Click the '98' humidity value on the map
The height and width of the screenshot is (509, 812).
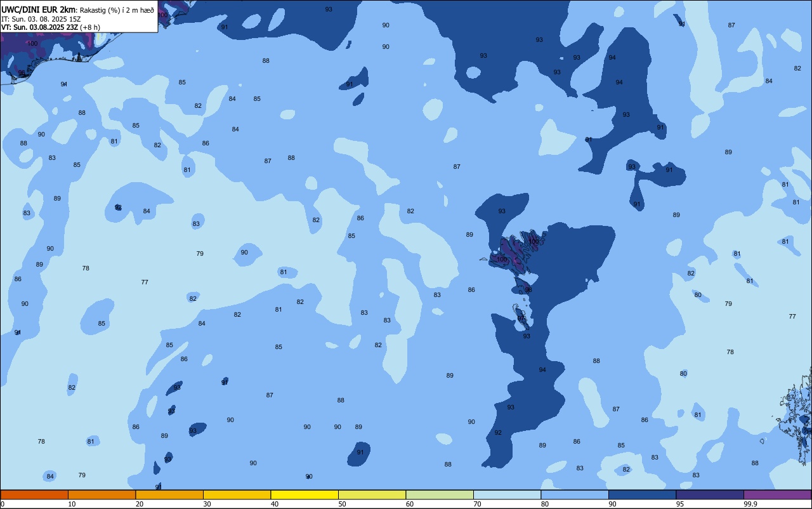tap(528, 289)
